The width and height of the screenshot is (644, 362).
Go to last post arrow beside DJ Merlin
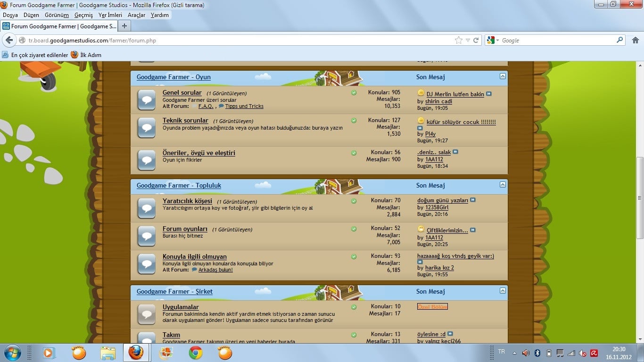point(489,94)
